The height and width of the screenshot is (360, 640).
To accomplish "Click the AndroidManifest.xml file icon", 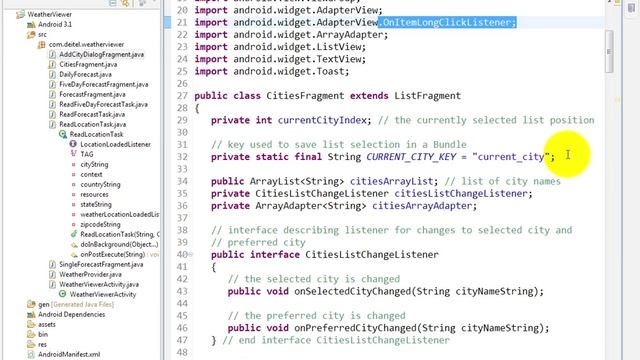I will click(31, 354).
